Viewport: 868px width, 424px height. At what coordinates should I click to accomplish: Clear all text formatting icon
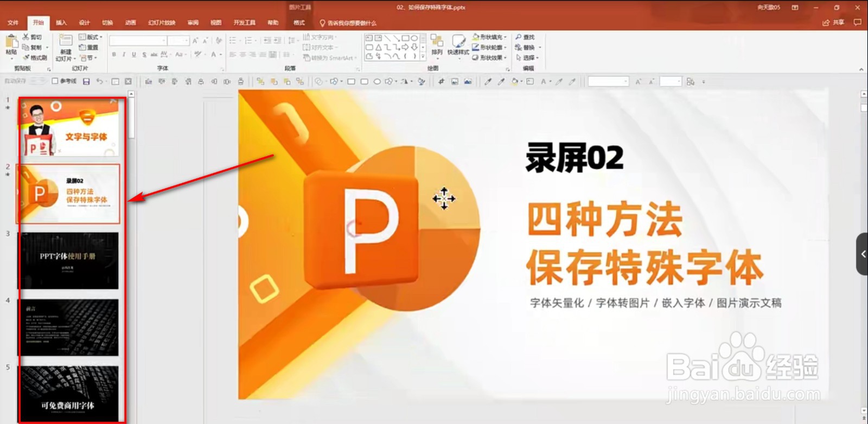coord(219,41)
